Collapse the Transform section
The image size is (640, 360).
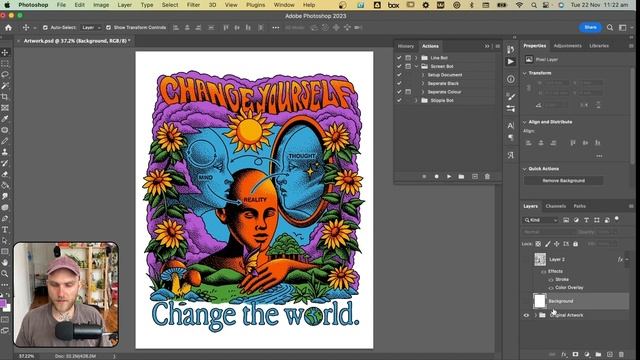(x=525, y=73)
